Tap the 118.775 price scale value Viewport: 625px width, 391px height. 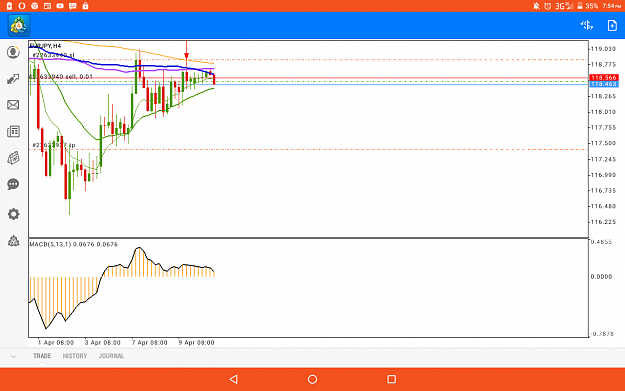(x=603, y=64)
